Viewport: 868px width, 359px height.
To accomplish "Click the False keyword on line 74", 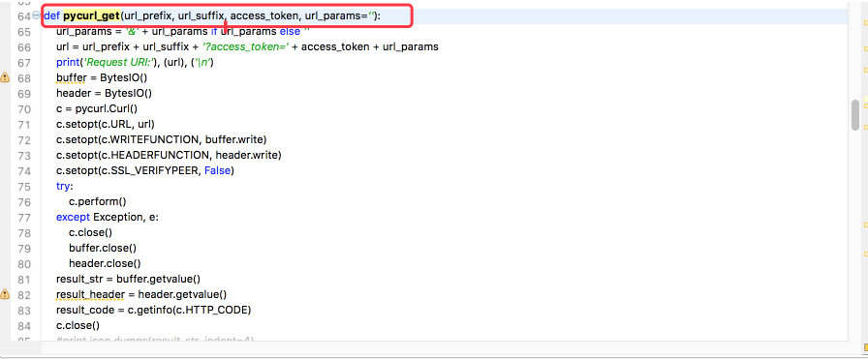I will tap(218, 171).
